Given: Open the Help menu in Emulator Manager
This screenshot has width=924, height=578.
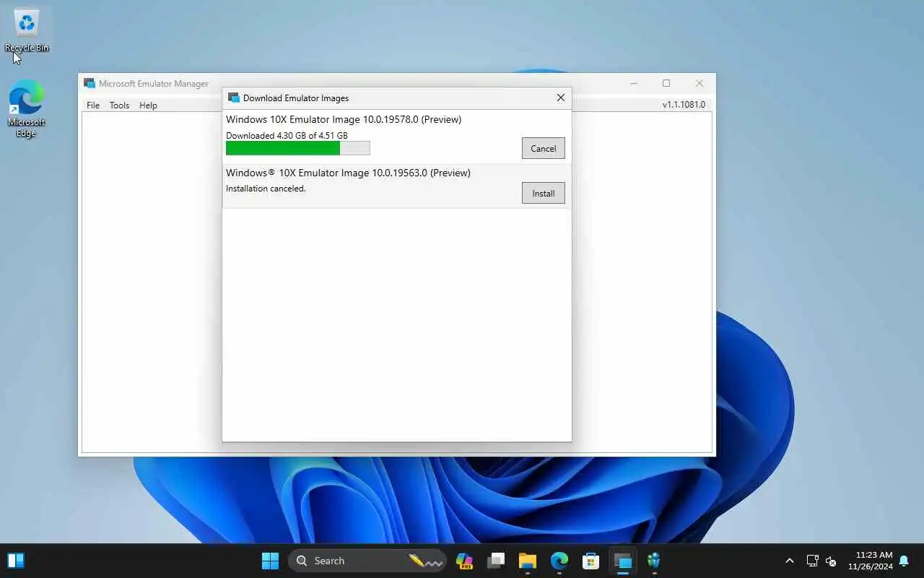Looking at the screenshot, I should [148, 105].
